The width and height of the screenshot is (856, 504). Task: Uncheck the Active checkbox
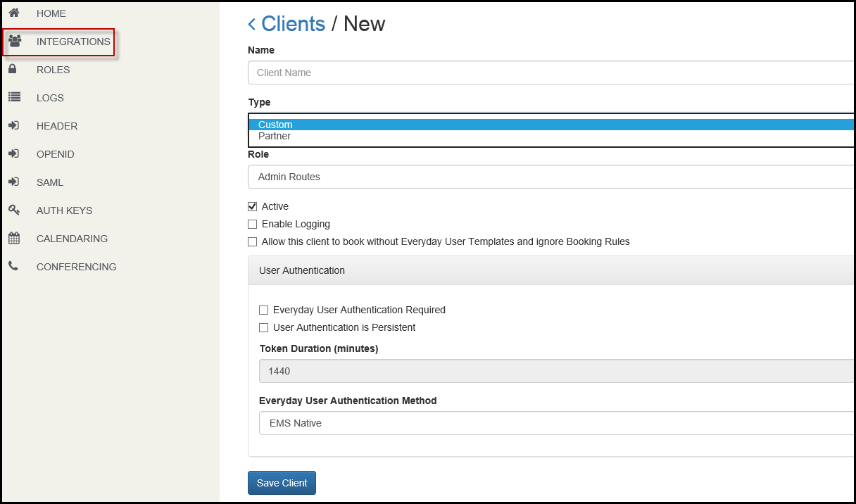(x=252, y=206)
